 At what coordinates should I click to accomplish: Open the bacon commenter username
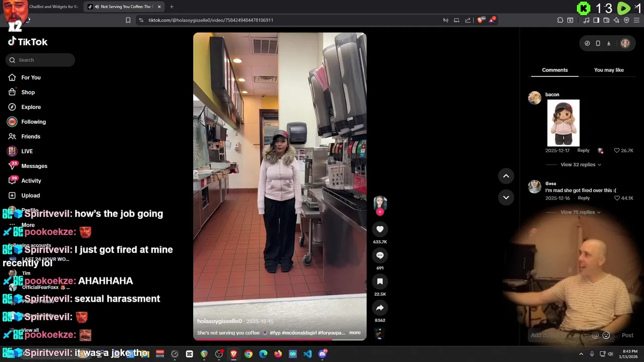coord(552,95)
